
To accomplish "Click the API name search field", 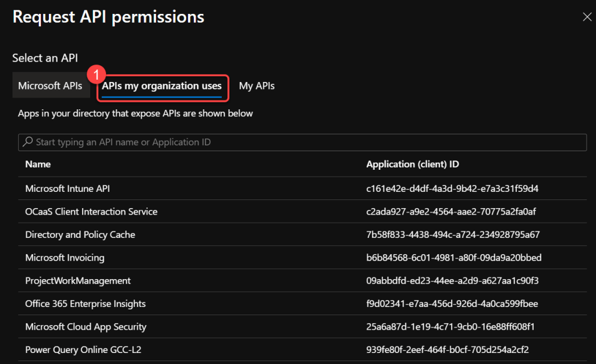I will coord(303,142).
